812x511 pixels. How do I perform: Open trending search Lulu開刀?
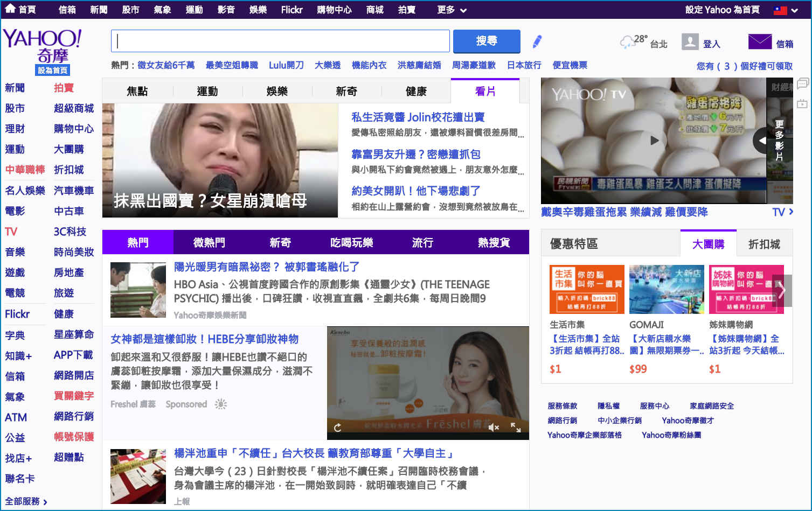(286, 65)
